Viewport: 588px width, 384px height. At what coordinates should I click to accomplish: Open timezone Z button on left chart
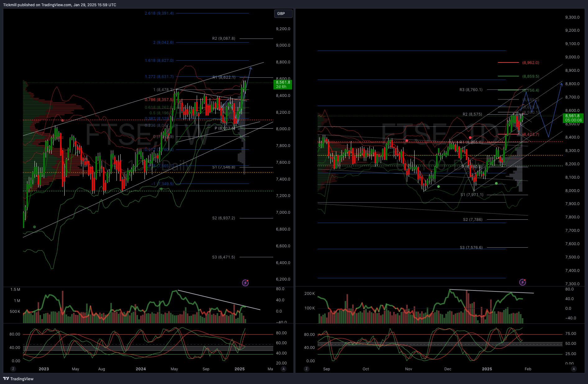(x=13, y=369)
